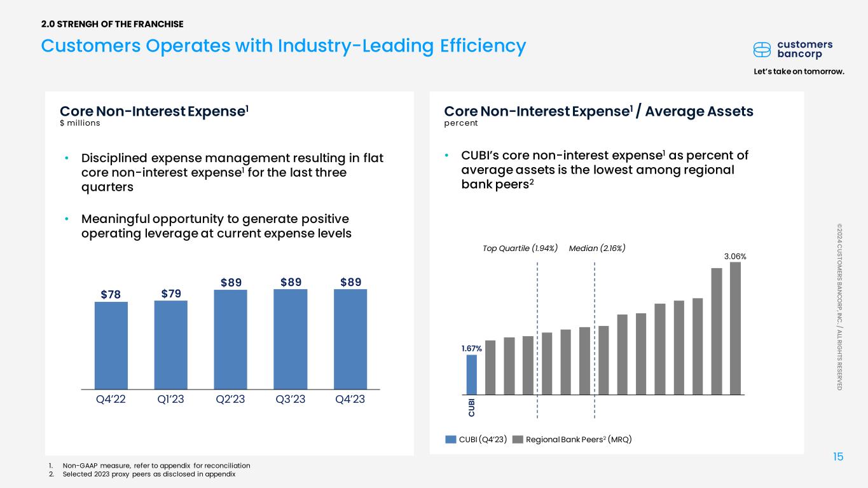Click the vertical CUBI axis label
868x488 pixels.
(x=472, y=407)
